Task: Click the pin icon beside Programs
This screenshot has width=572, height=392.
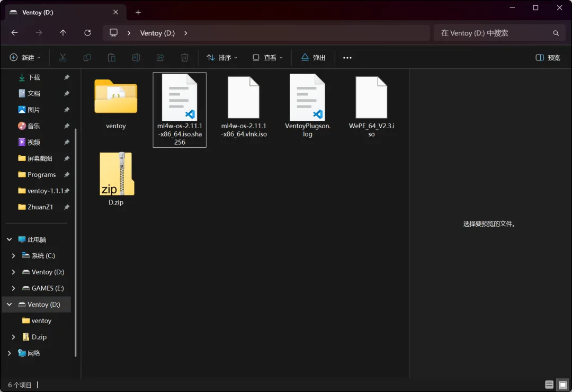Action: tap(66, 174)
